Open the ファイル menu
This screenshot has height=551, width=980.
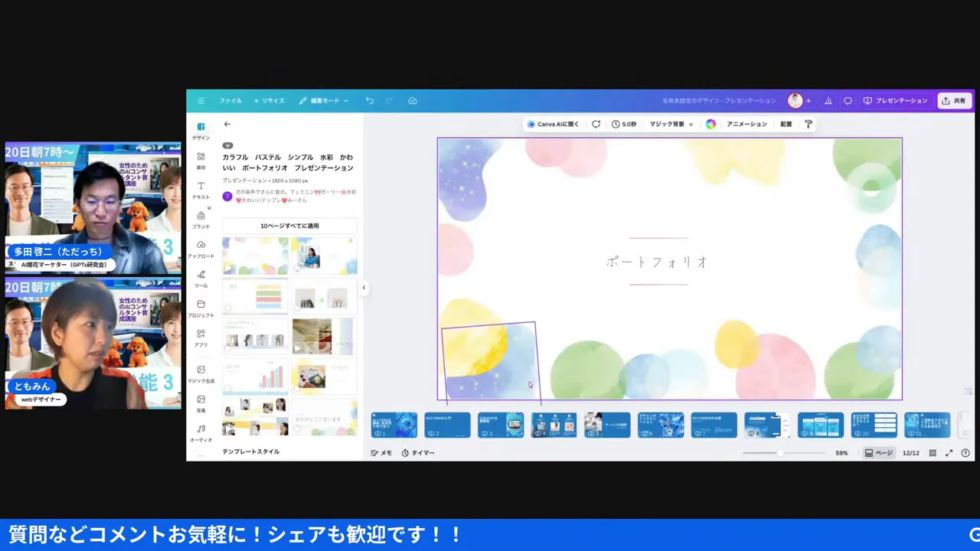tap(230, 100)
